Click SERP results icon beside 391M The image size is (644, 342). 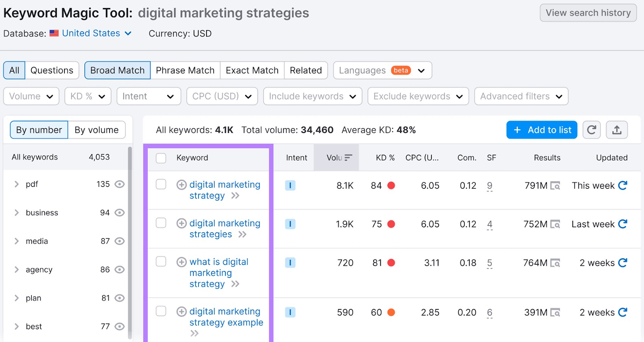click(x=555, y=313)
